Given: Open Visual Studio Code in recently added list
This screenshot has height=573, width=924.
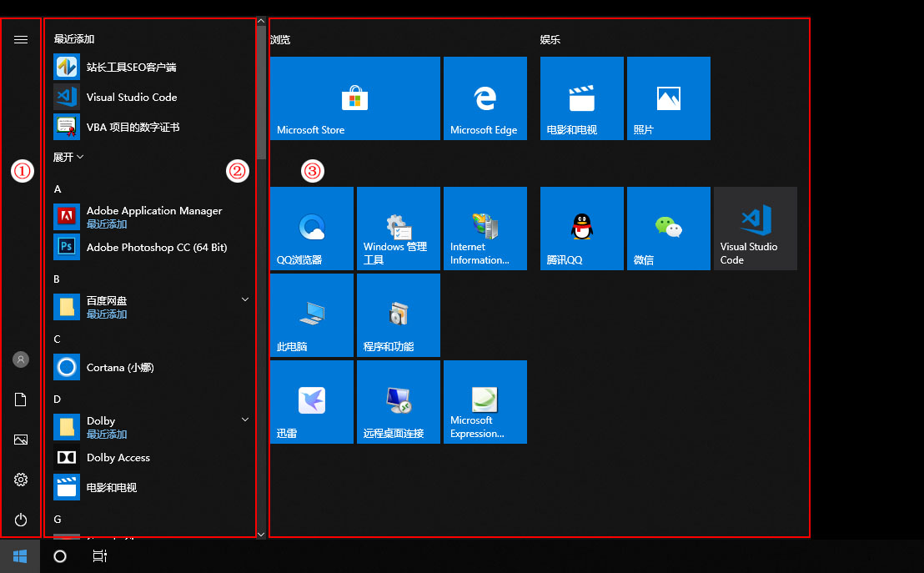Looking at the screenshot, I should click(150, 98).
